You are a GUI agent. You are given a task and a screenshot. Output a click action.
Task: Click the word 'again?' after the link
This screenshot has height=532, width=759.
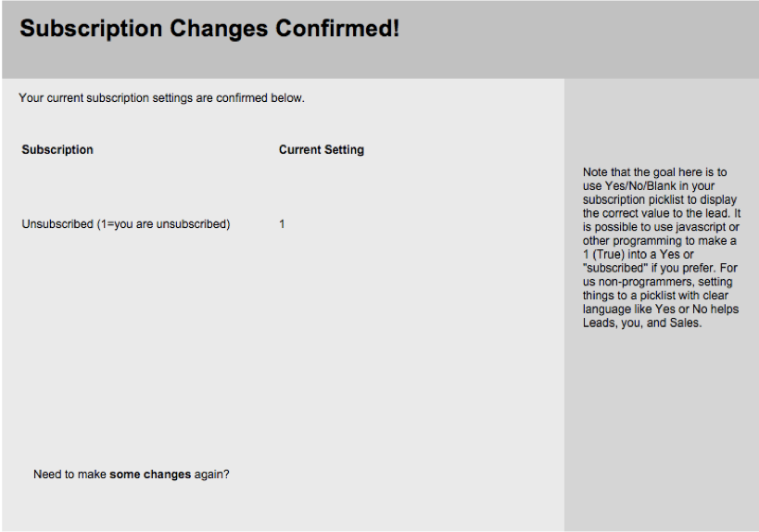(211, 475)
